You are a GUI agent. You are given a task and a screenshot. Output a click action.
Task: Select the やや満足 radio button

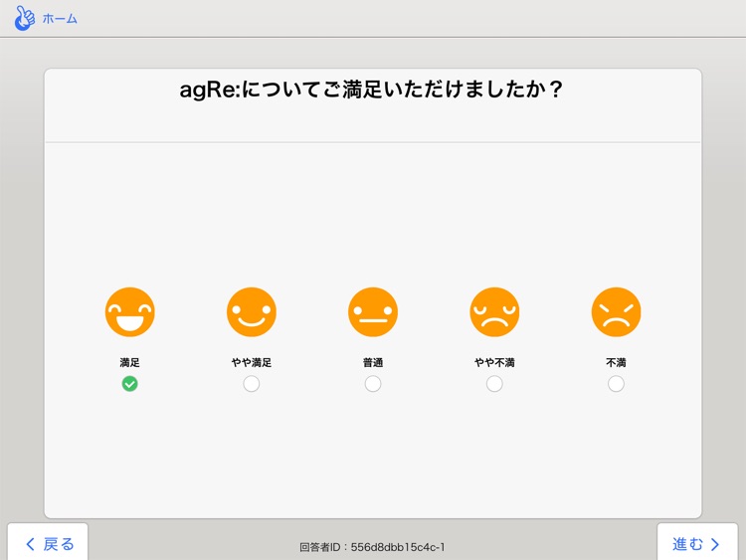tap(252, 384)
